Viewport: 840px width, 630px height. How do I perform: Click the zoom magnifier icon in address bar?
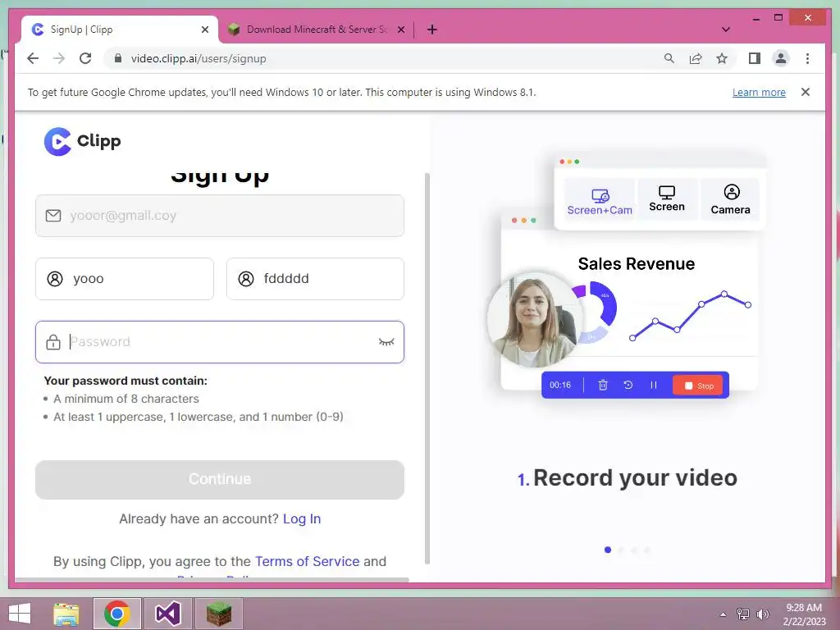669,58
